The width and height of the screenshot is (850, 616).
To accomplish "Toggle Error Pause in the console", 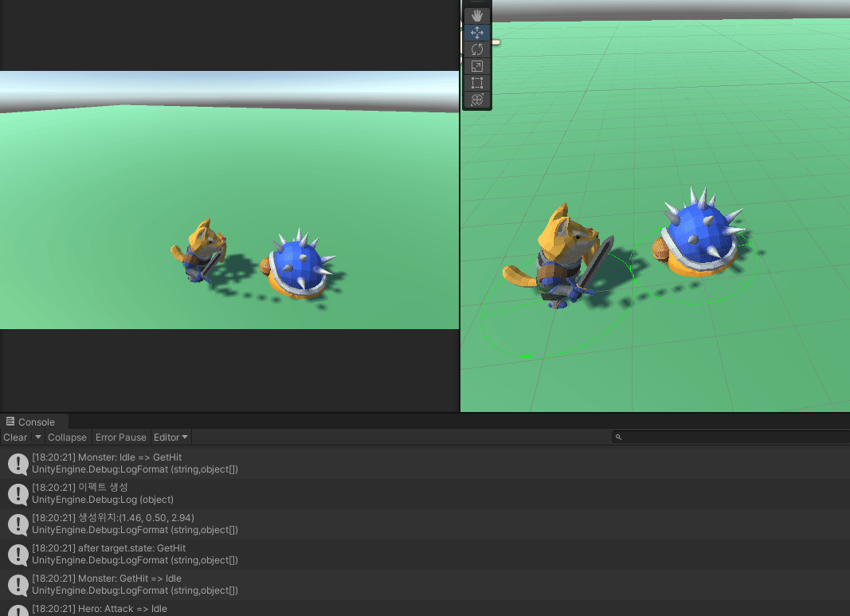I will [x=121, y=437].
